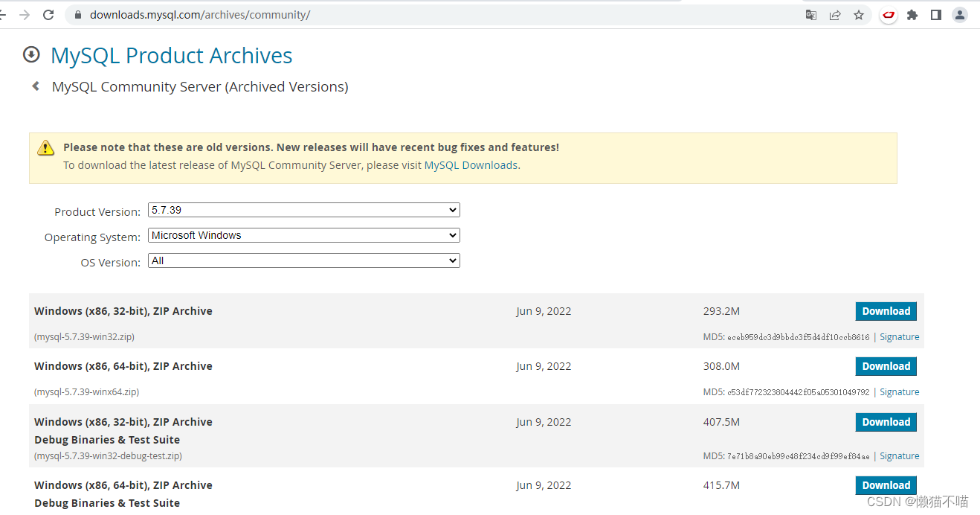
Task: Click the share page icon
Action: point(835,15)
